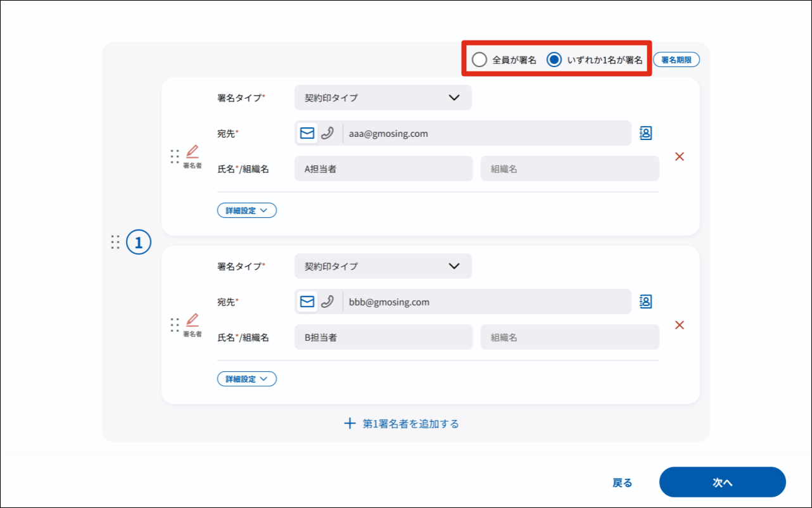Expand 詳細設定 for B担当者
The height and width of the screenshot is (508, 812).
(246, 379)
